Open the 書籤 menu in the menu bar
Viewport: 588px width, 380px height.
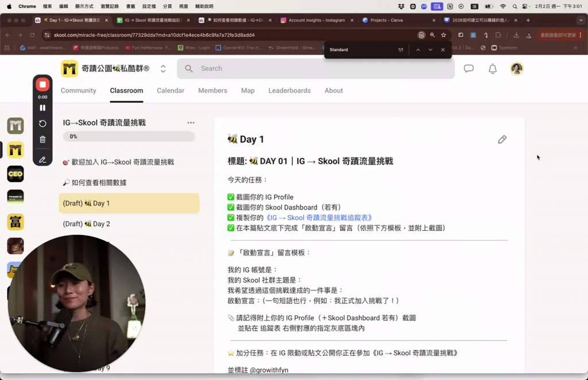(x=130, y=6)
